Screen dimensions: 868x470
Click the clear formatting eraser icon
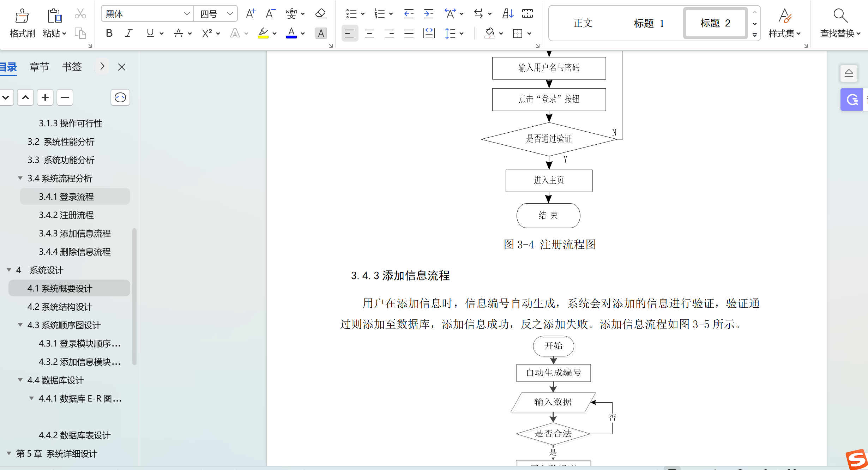tap(321, 14)
